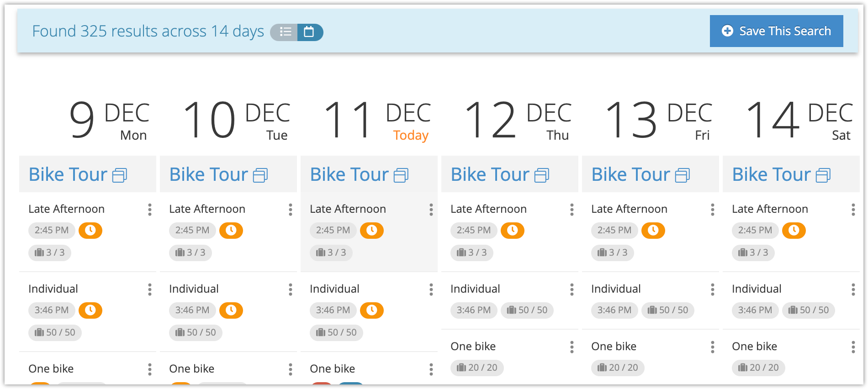868x389 pixels.
Task: Click 3 / 3 capacity badge on 13 Dec
Action: point(613,252)
